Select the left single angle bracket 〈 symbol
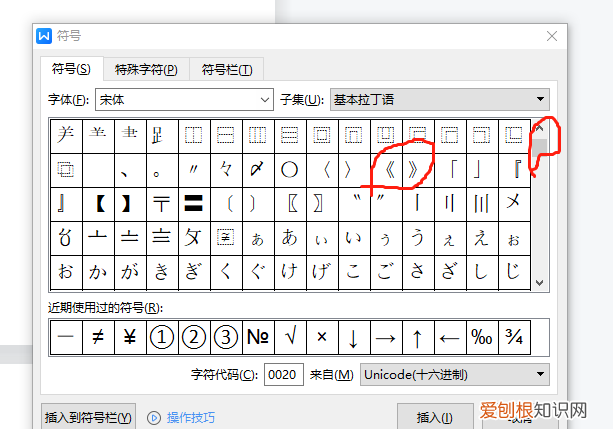Image resolution: width=613 pixels, height=429 pixels. pyautogui.click(x=323, y=170)
